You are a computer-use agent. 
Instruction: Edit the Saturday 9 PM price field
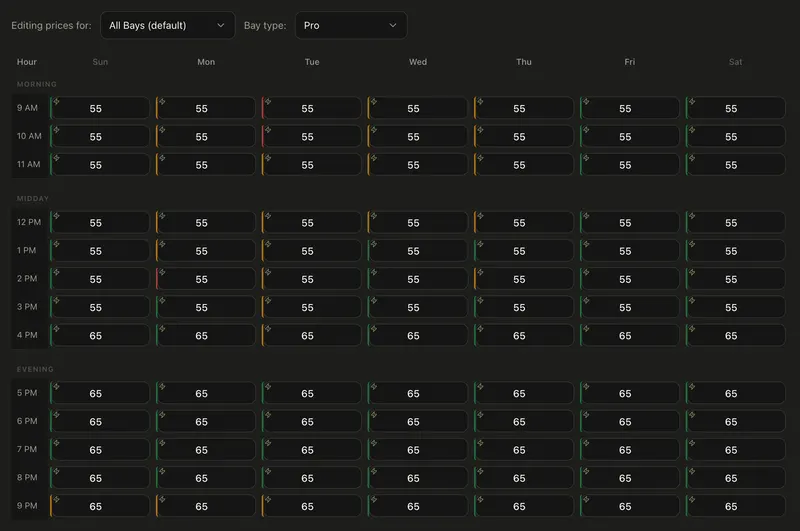click(735, 506)
